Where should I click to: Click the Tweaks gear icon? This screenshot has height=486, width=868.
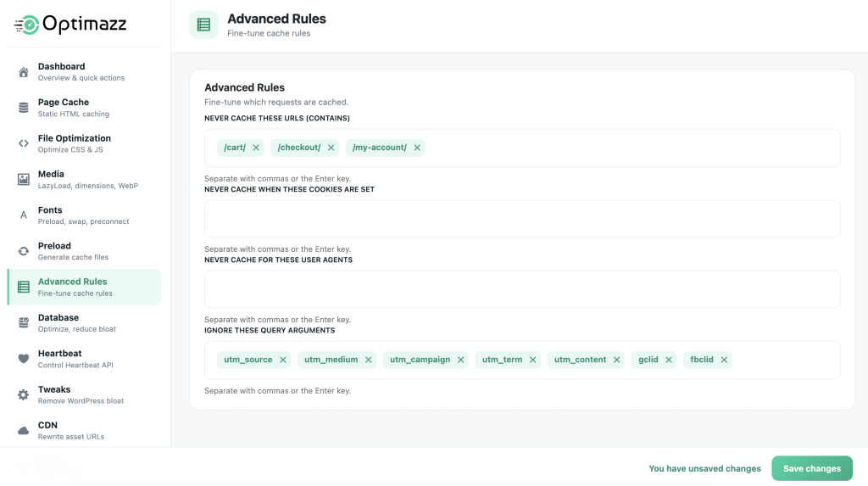click(23, 394)
